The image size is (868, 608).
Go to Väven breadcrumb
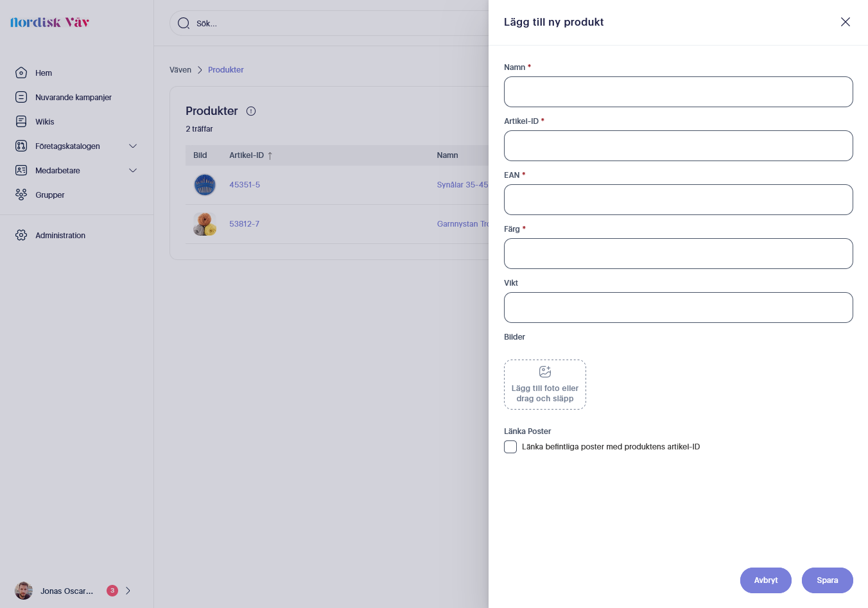click(x=180, y=70)
